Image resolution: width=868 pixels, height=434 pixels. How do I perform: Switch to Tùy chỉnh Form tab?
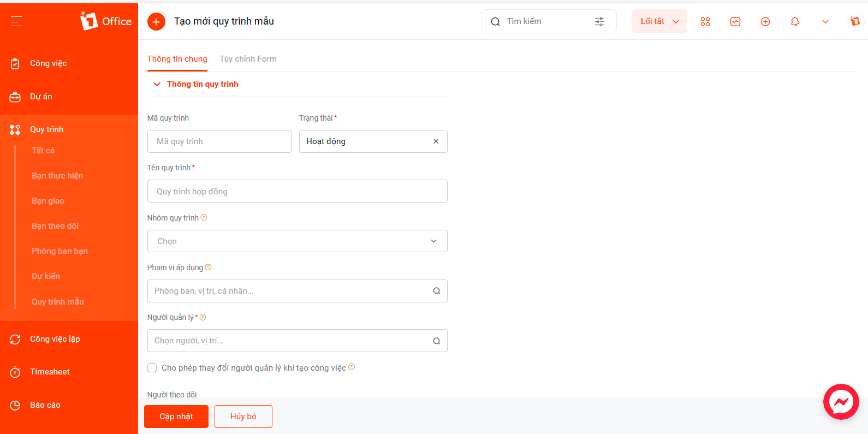[248, 59]
